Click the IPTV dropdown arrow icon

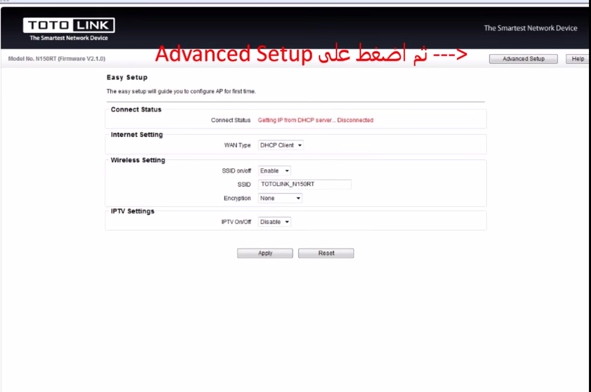287,222
